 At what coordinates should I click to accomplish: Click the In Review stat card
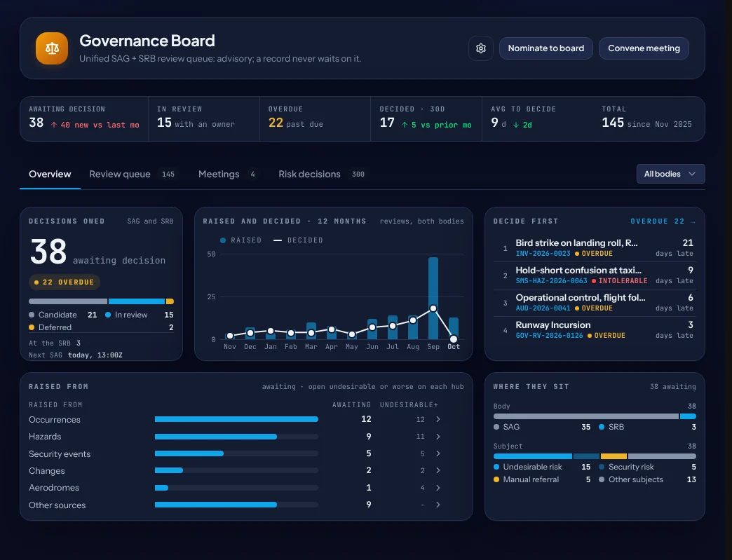click(204, 118)
